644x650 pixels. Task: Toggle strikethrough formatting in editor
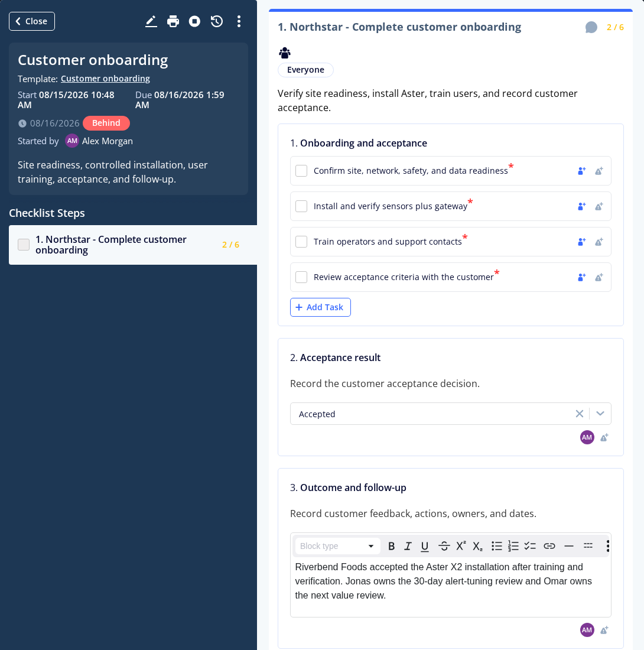coord(444,546)
